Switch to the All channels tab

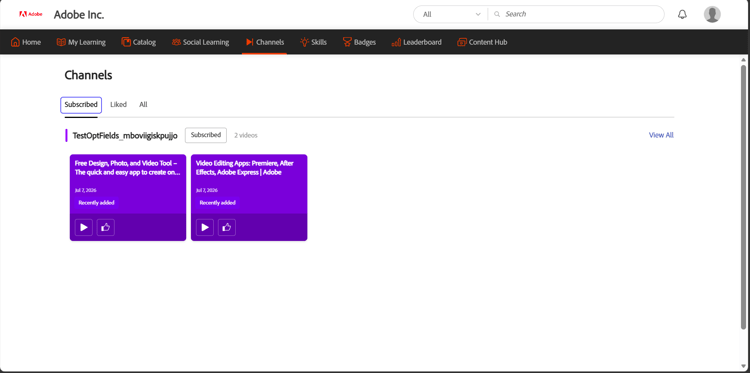(143, 105)
